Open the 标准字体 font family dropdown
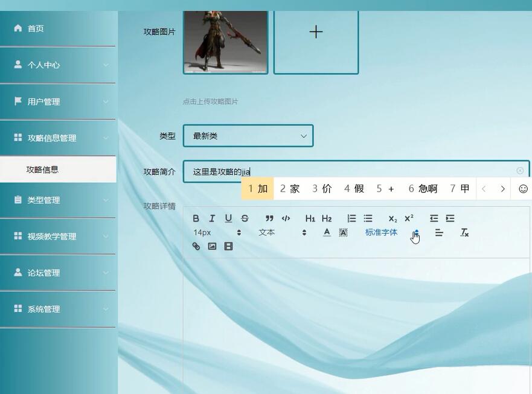 381,232
